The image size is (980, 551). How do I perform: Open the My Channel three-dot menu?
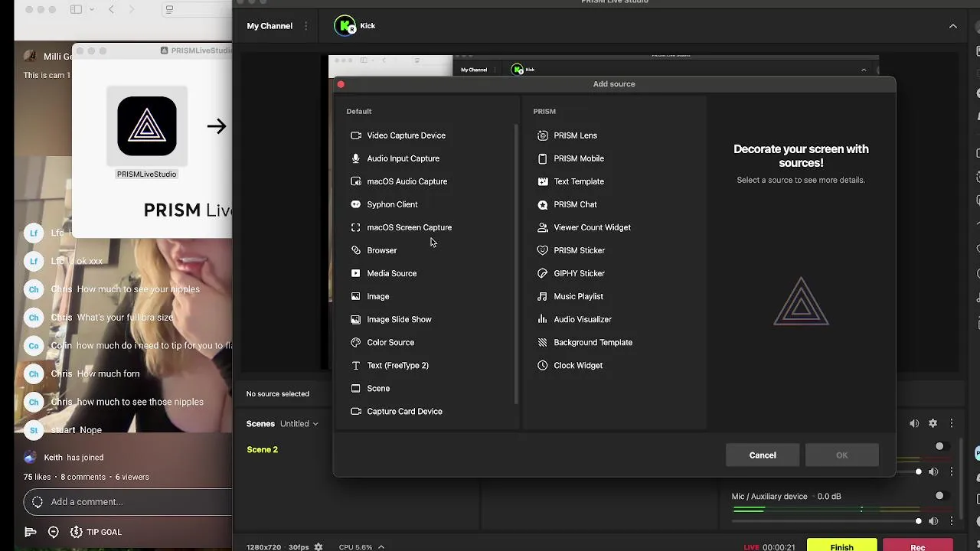[306, 26]
